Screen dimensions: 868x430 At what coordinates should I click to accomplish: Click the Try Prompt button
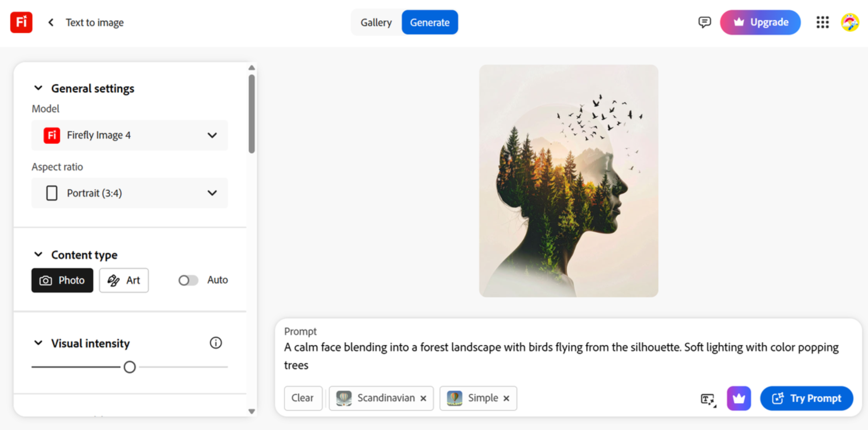click(807, 398)
